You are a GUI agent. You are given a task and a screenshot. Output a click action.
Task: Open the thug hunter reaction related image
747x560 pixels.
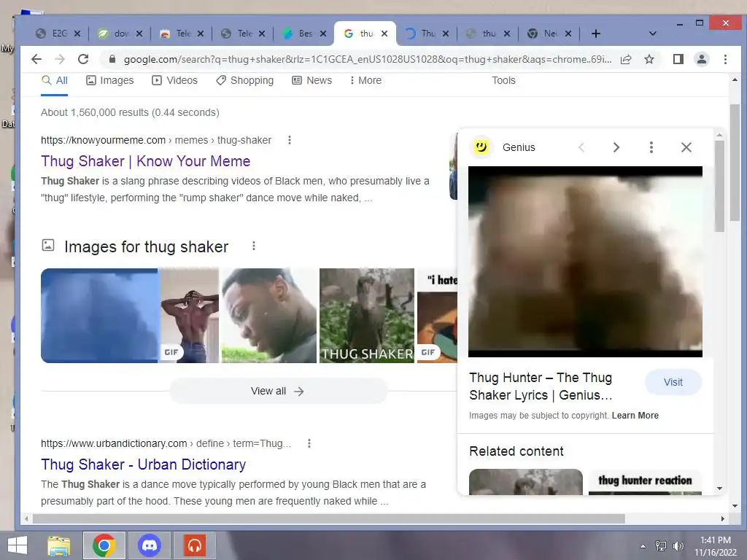click(645, 482)
